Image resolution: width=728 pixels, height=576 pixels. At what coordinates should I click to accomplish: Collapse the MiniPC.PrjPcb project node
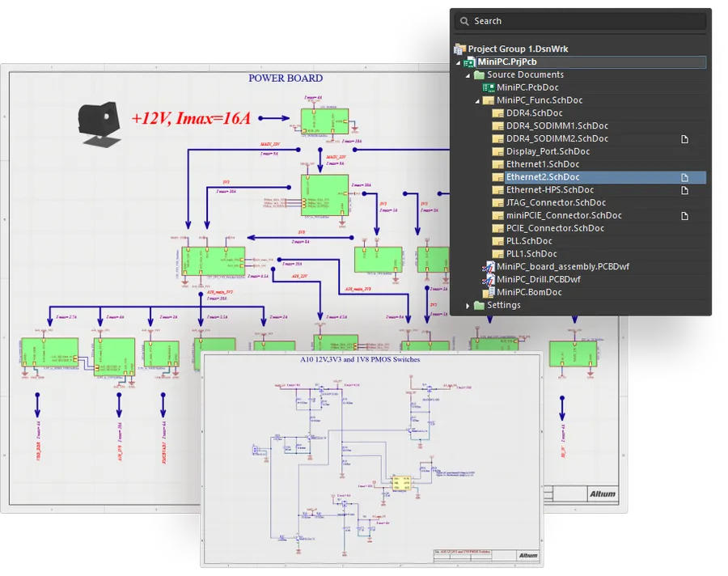pyautogui.click(x=459, y=62)
